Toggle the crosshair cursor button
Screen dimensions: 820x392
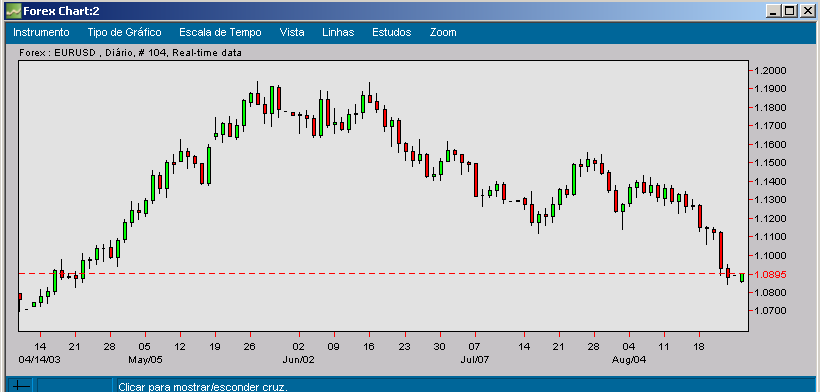coord(21,386)
